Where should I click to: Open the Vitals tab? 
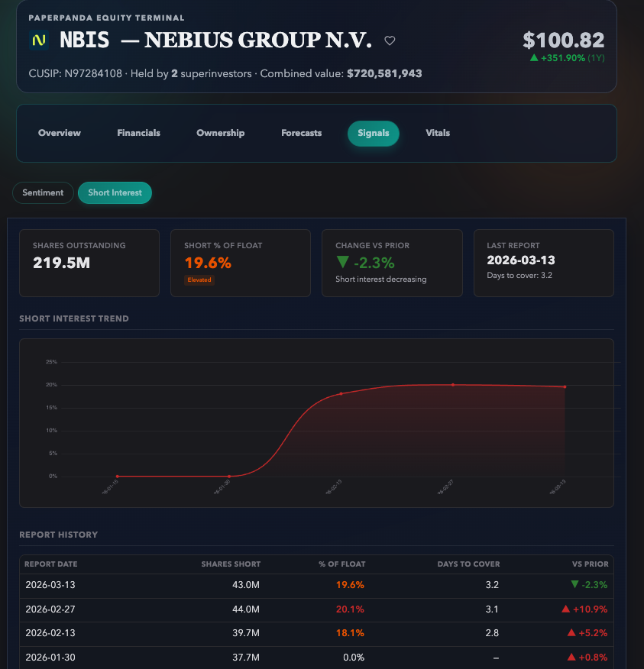pyautogui.click(x=438, y=133)
